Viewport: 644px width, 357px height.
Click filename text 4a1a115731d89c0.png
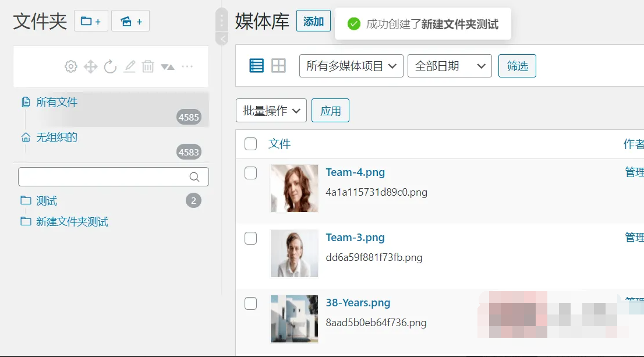click(x=377, y=192)
